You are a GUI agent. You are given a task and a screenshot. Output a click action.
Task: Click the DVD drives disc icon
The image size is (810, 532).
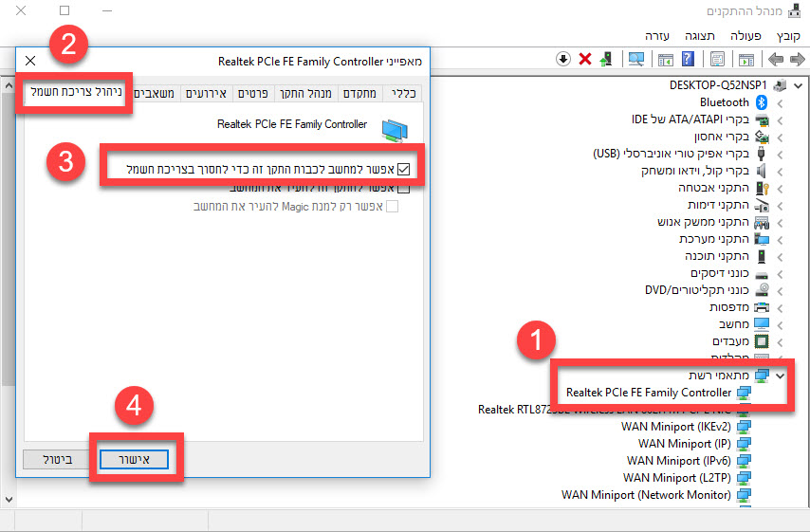click(x=762, y=290)
